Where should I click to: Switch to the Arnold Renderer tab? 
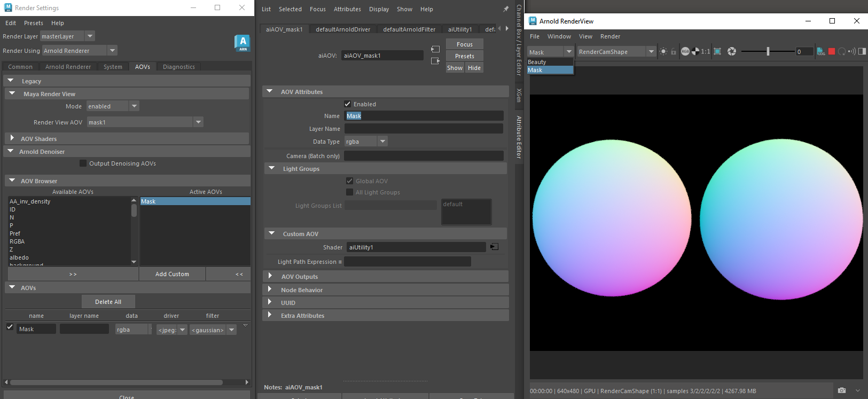tap(68, 67)
